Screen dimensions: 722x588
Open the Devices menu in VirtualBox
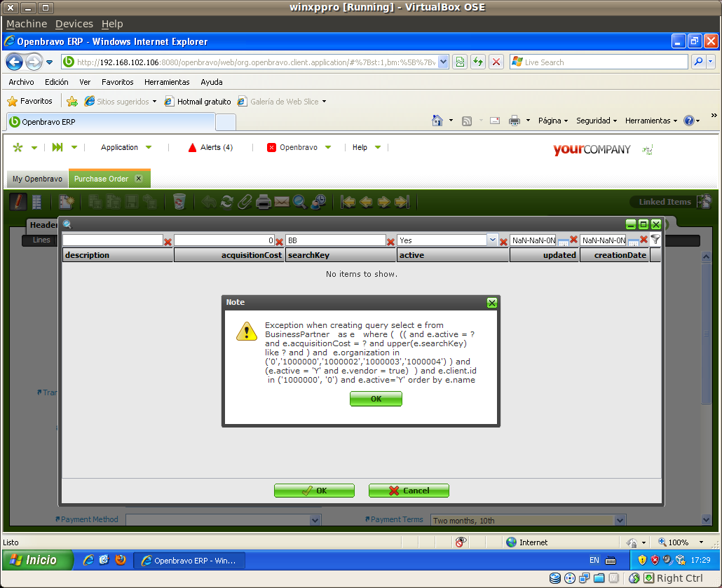click(74, 24)
